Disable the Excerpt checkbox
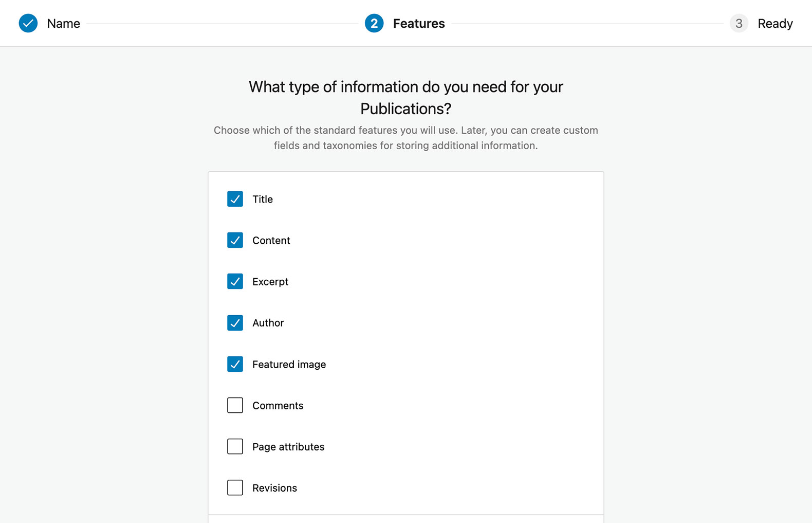Screen dimensions: 812x523 [x=235, y=281]
